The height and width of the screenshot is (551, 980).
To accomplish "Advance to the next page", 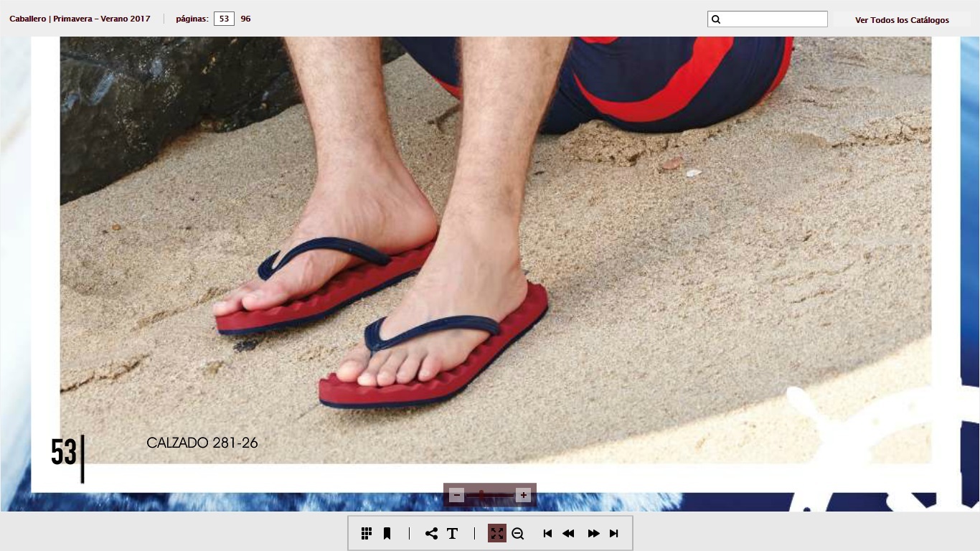I will (x=593, y=533).
